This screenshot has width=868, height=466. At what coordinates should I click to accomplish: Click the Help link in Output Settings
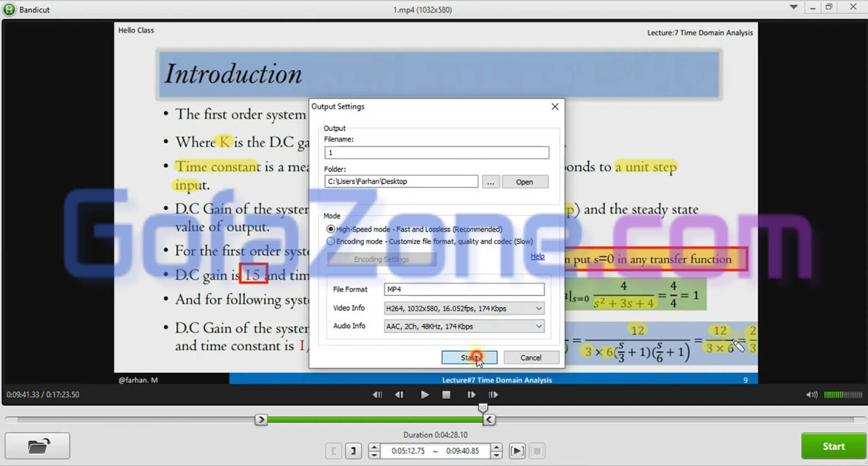click(537, 256)
